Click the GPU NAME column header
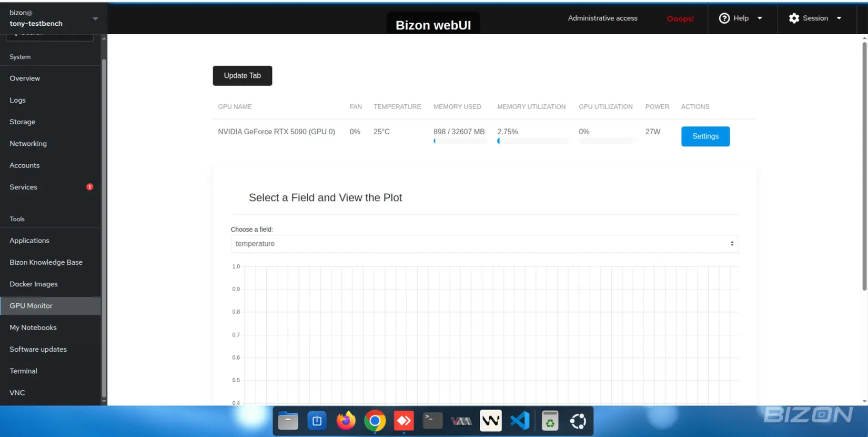The height and width of the screenshot is (437, 868). coord(235,107)
